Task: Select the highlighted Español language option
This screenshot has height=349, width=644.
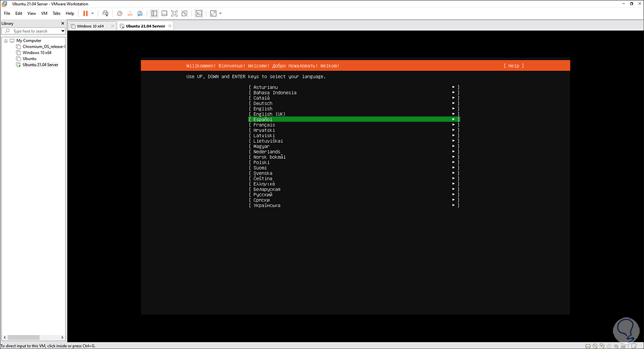Action: pyautogui.click(x=354, y=119)
